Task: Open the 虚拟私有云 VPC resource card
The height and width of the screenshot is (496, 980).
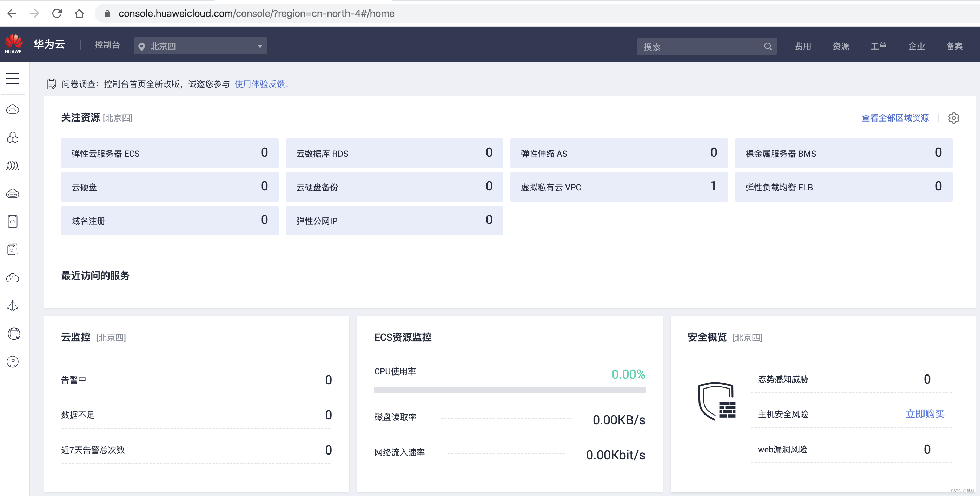Action: 618,187
